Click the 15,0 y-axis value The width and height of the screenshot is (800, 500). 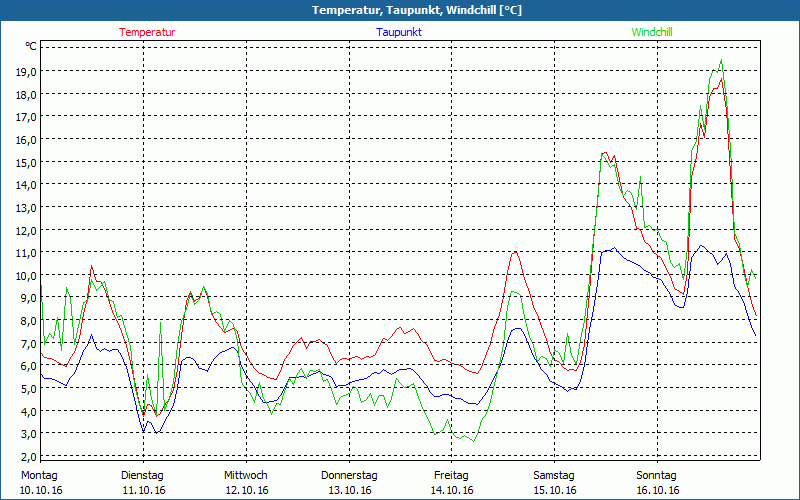coord(27,162)
